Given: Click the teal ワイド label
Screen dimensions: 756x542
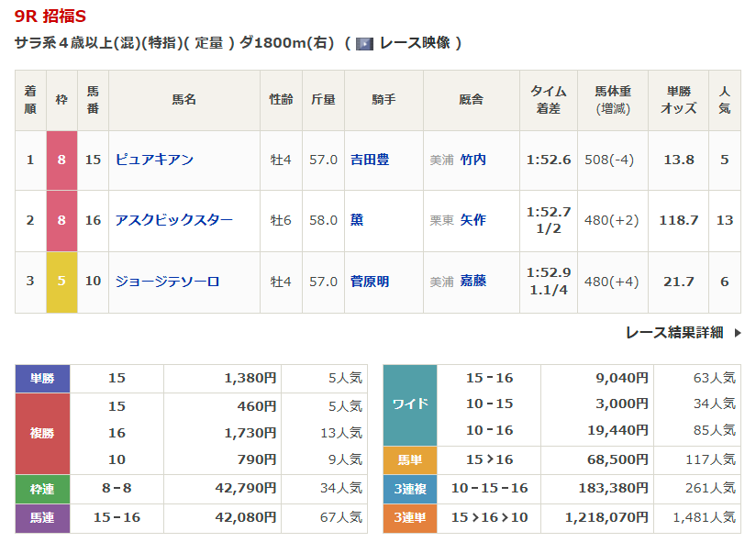Looking at the screenshot, I should click(x=409, y=404).
